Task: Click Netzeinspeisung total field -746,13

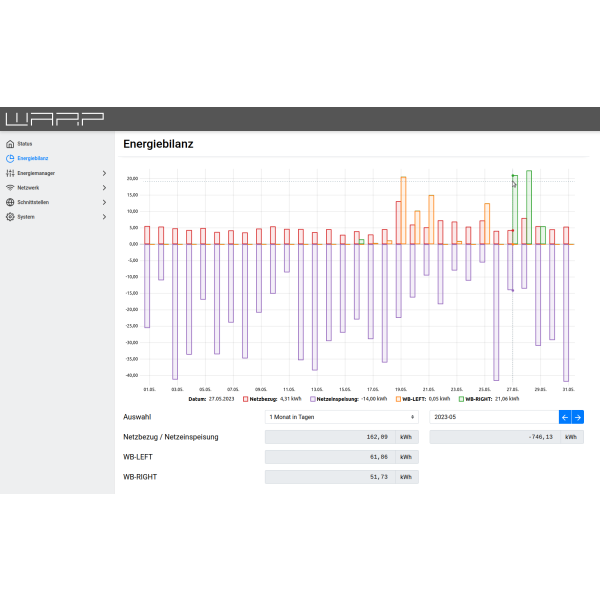Action: pos(495,437)
